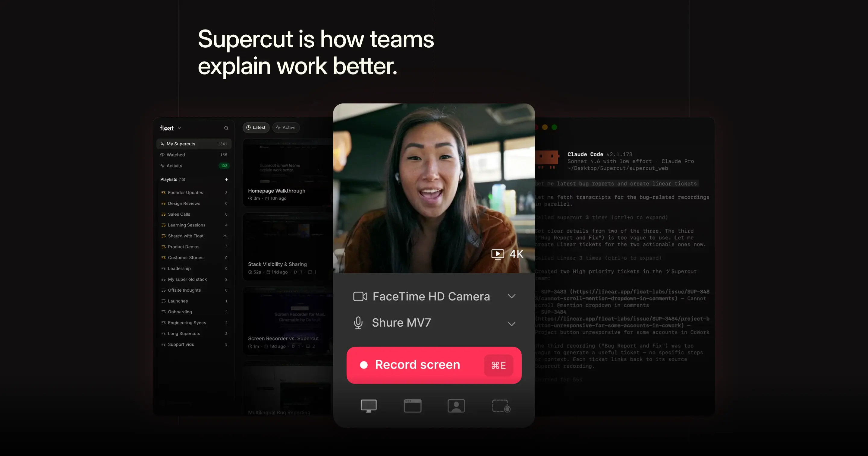Click the microphone icon beside Shure MV7
Viewport: 868px width, 456px height.
pos(358,323)
